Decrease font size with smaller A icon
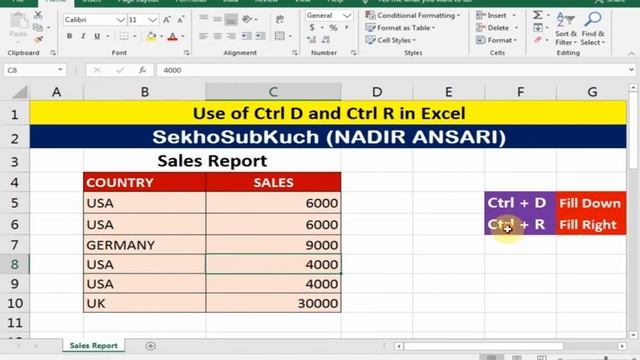Image resolution: width=640 pixels, height=360 pixels. coord(180,20)
